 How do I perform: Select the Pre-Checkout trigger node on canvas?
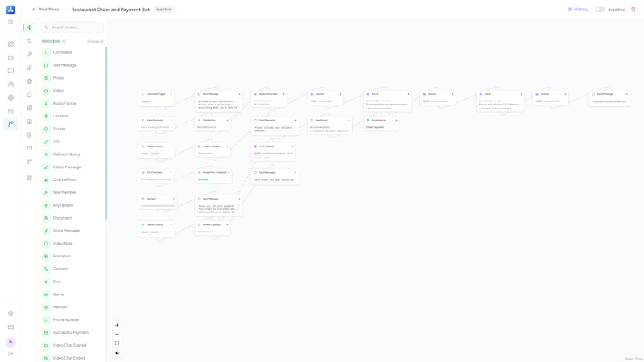click(156, 176)
